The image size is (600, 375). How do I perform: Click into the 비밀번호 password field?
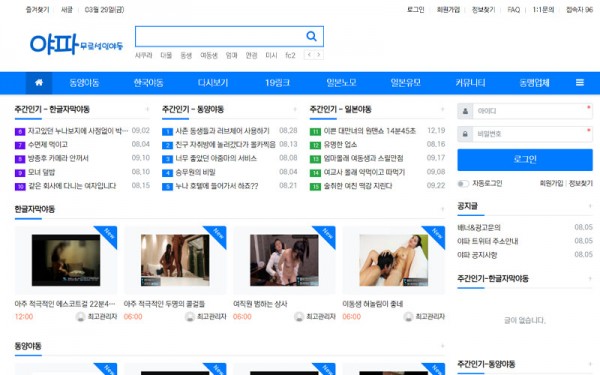pos(532,134)
